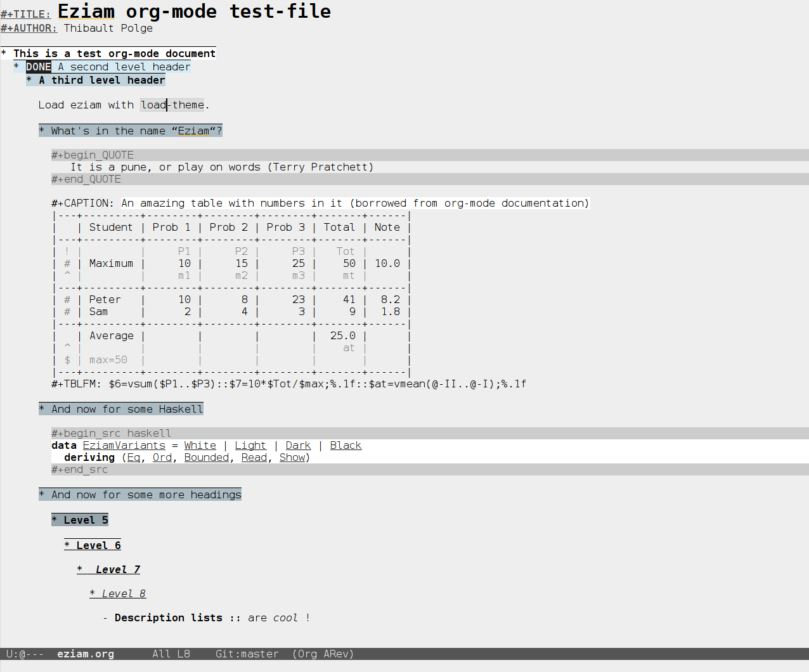
Task: Click the 'Sam' table cell
Action: [x=98, y=312]
